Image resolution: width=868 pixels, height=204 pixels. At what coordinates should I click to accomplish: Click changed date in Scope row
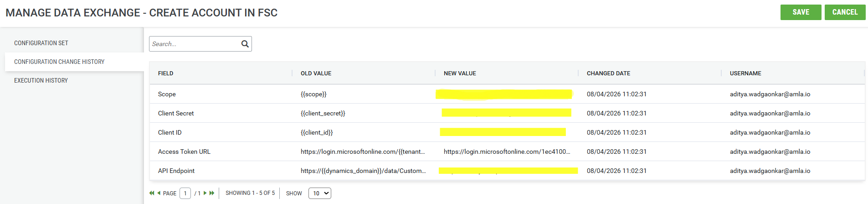[x=616, y=94]
